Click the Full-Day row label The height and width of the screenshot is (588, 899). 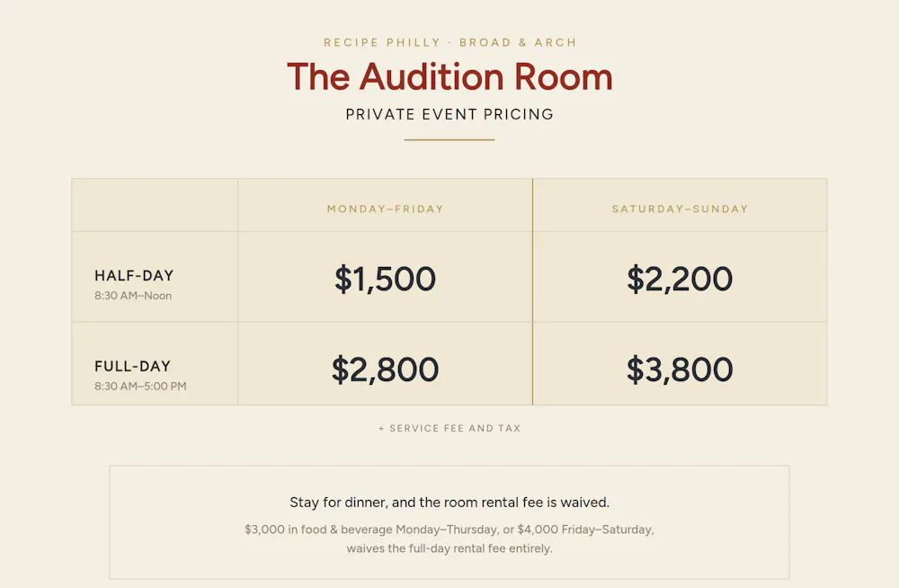pyautogui.click(x=132, y=366)
